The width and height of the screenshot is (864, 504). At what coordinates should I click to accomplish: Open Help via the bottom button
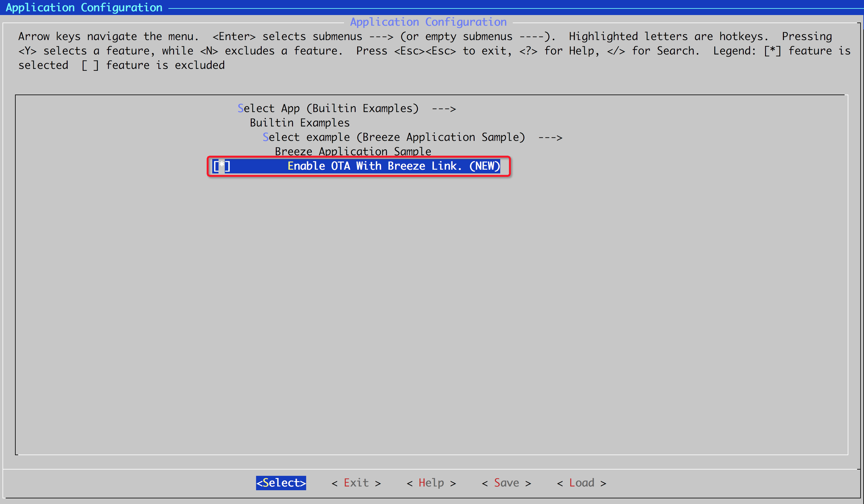coord(431,483)
